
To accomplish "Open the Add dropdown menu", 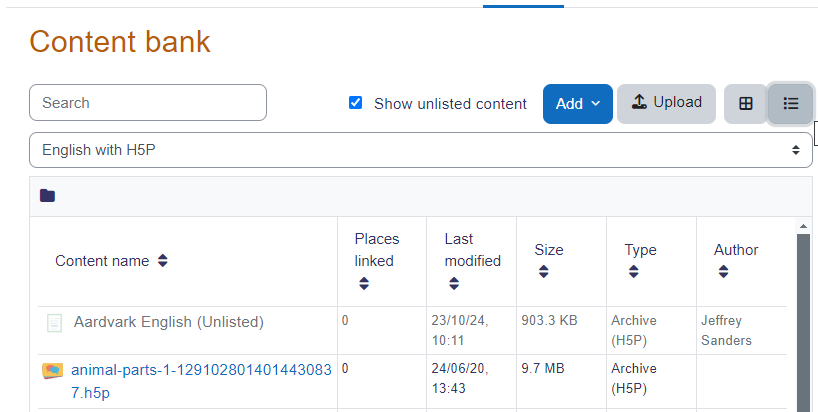I will (578, 104).
